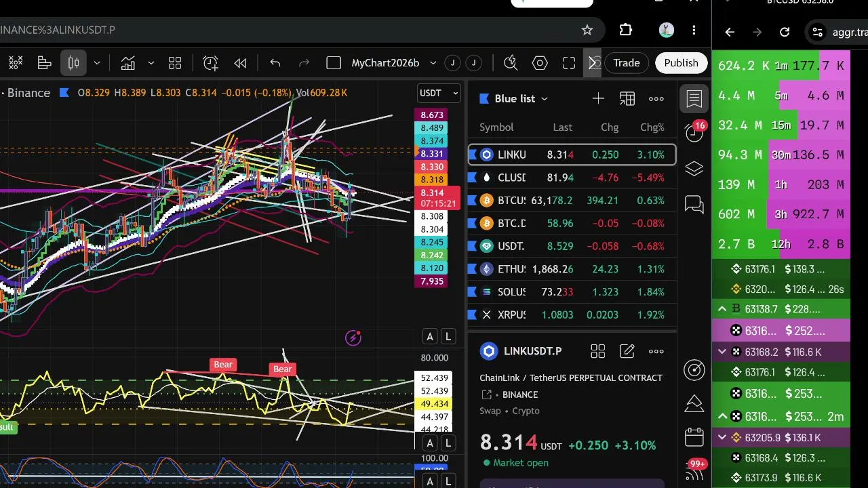Open the target-shaped icon in the sidebar
Viewport: 868px width, 488px height.
pyautogui.click(x=694, y=369)
